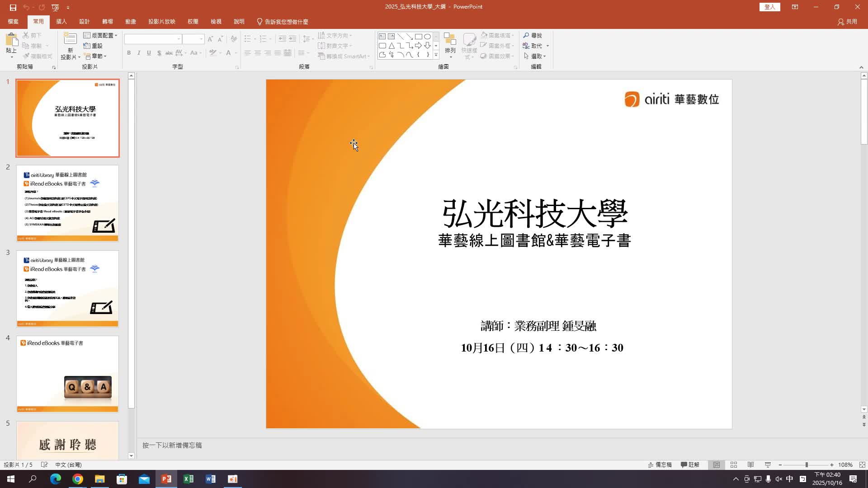The height and width of the screenshot is (488, 868).
Task: Fit slide to current window icon
Action: point(862,465)
